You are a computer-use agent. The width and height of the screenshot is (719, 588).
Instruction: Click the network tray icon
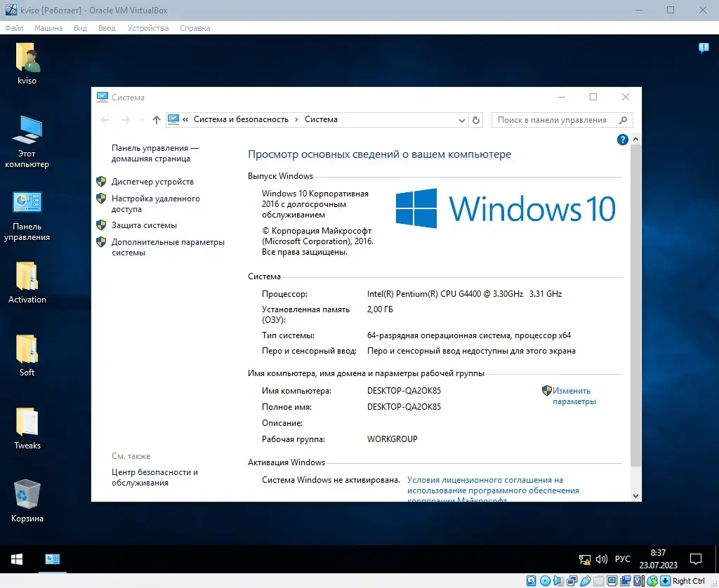point(585,559)
